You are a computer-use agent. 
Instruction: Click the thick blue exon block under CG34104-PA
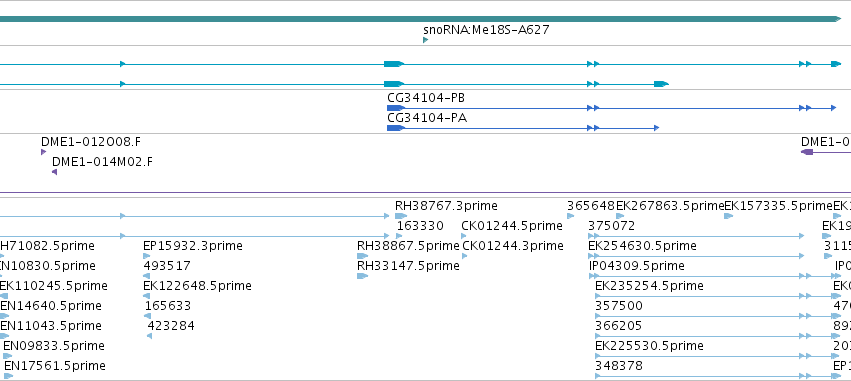pyautogui.click(x=396, y=128)
